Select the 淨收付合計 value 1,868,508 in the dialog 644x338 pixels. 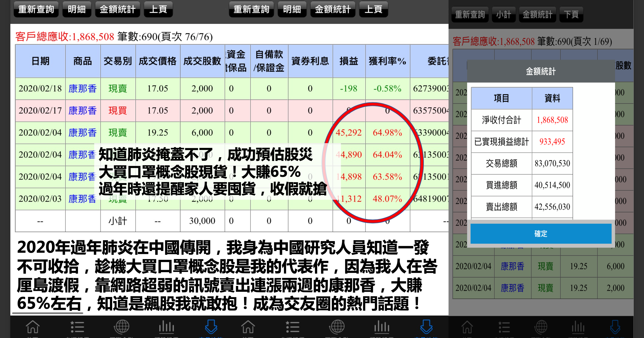click(x=552, y=120)
